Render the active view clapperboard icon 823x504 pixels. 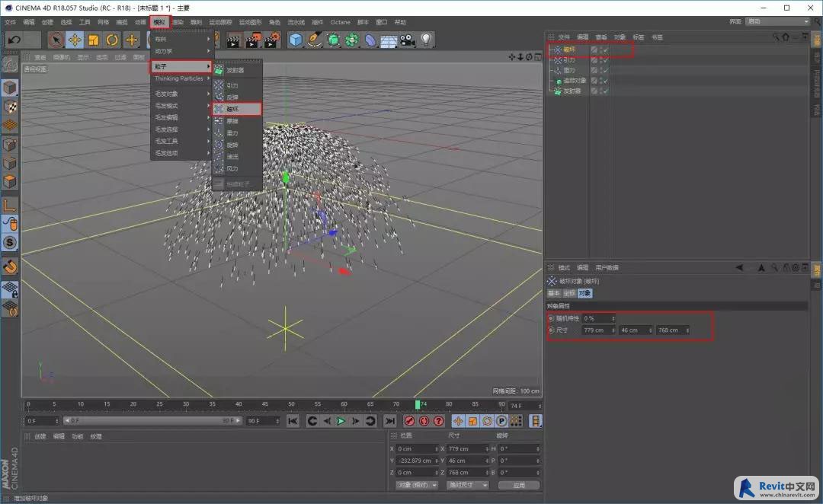click(x=234, y=40)
